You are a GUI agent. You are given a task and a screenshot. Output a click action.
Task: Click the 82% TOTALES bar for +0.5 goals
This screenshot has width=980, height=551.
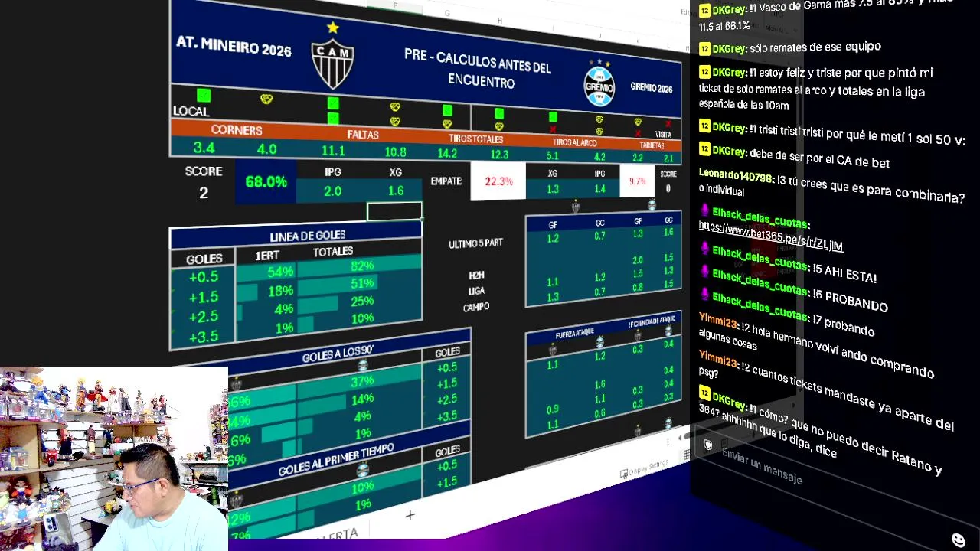(360, 265)
